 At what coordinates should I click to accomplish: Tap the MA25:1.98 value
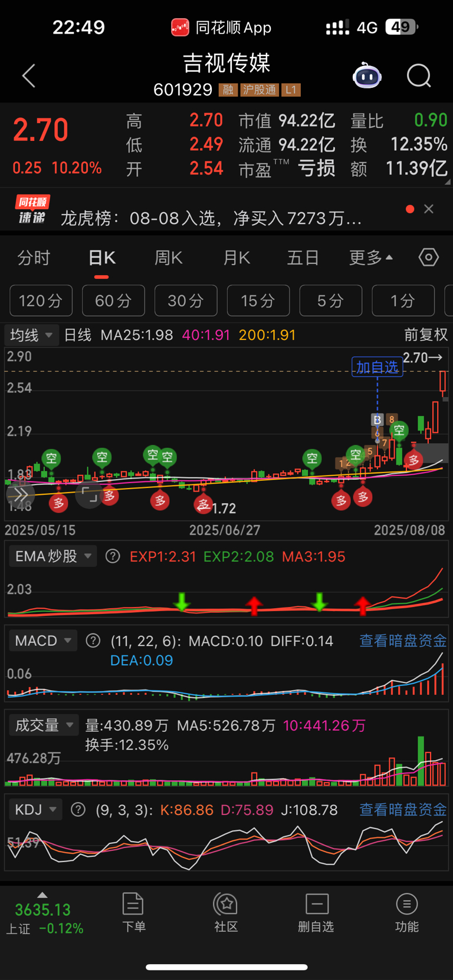point(137,335)
